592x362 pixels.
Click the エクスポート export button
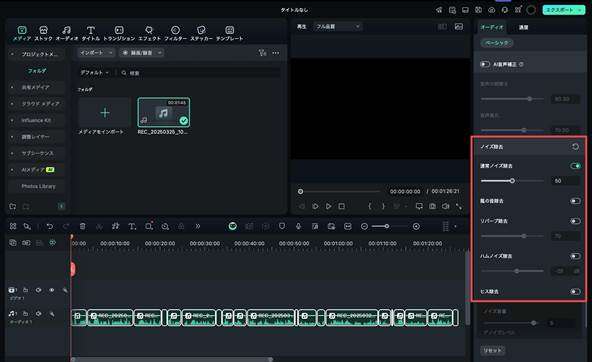563,10
